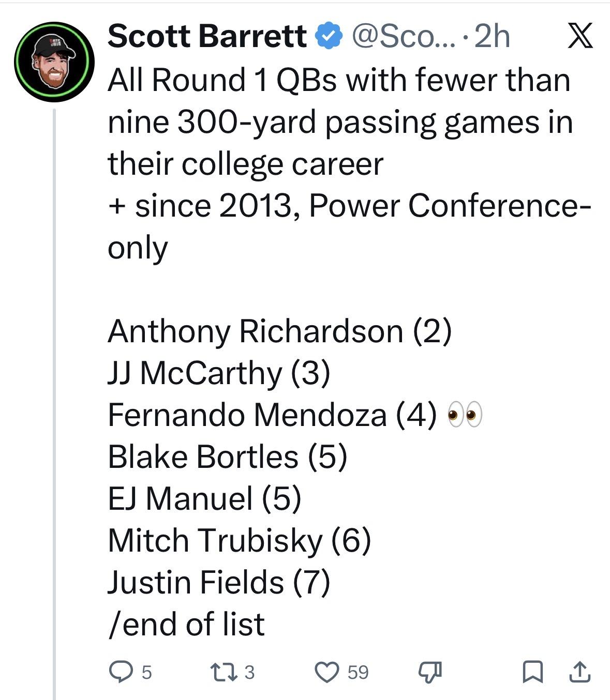Bookmark this post
The width and height of the screenshot is (610, 700).
pos(532,672)
